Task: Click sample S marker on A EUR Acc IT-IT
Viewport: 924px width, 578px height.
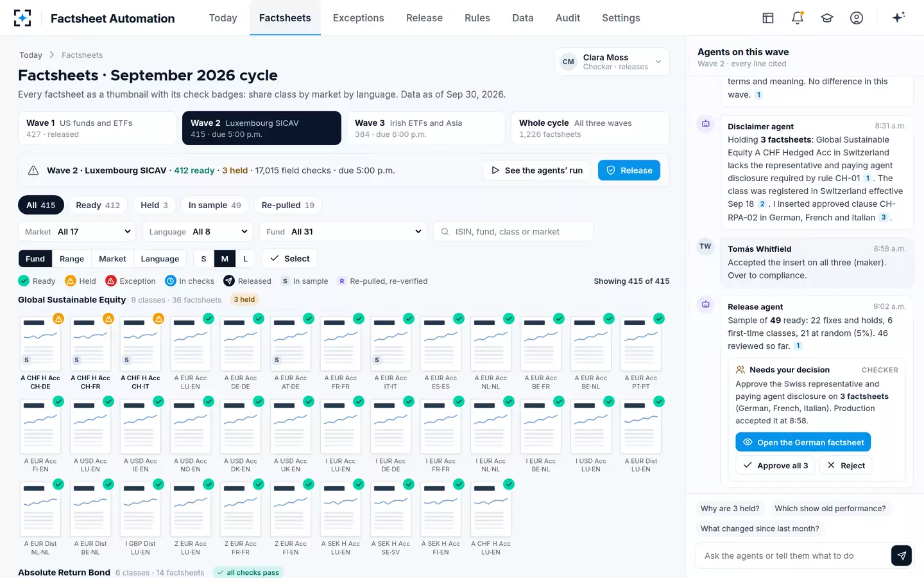Action: 377,360
